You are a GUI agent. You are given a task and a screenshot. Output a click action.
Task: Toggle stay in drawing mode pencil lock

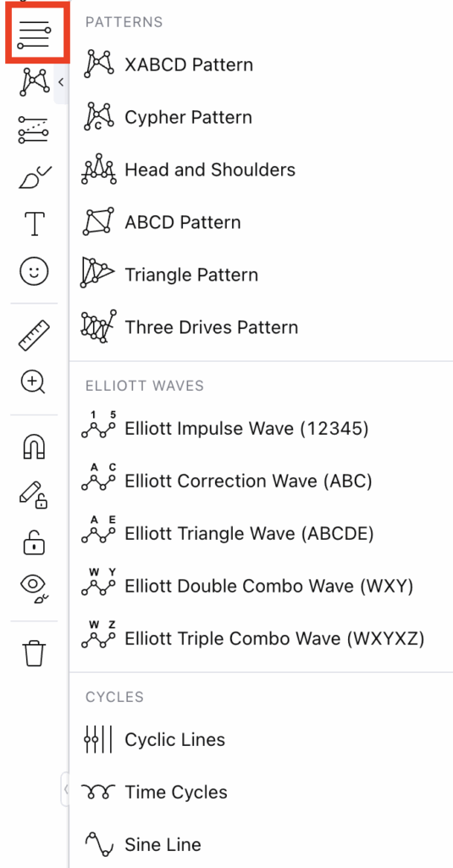point(34,494)
